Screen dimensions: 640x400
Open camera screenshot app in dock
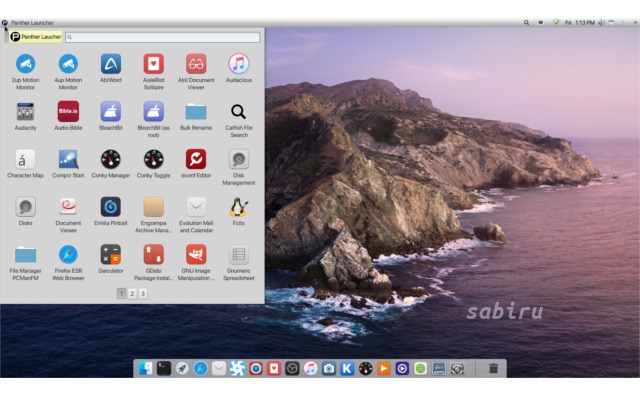coord(329,369)
